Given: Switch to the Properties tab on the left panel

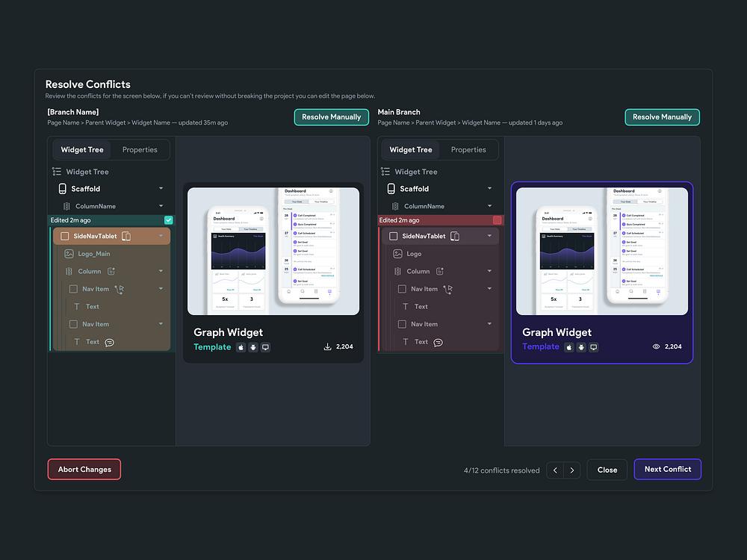Looking at the screenshot, I should (x=140, y=149).
